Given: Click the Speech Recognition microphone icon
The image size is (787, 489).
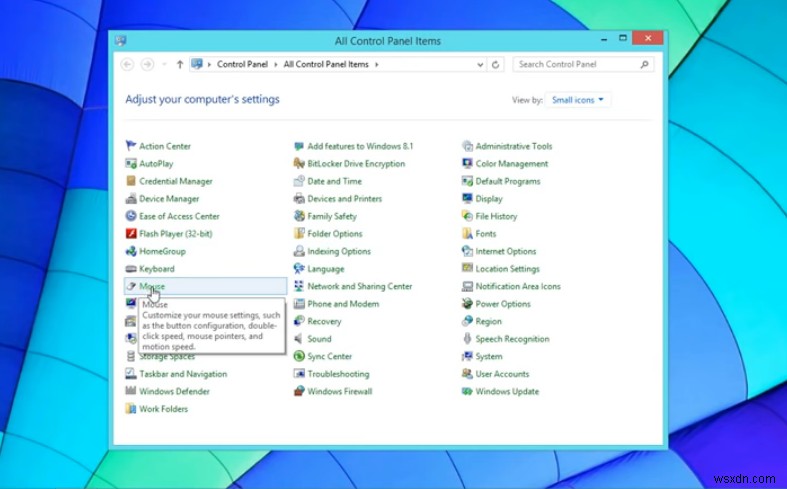Looking at the screenshot, I should point(467,338).
